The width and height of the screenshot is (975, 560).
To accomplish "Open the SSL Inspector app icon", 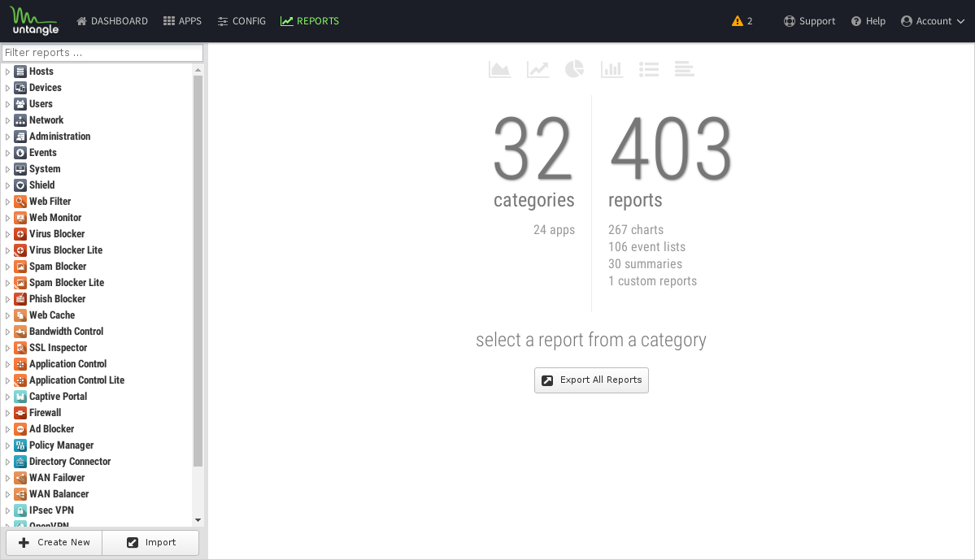I will (x=20, y=347).
